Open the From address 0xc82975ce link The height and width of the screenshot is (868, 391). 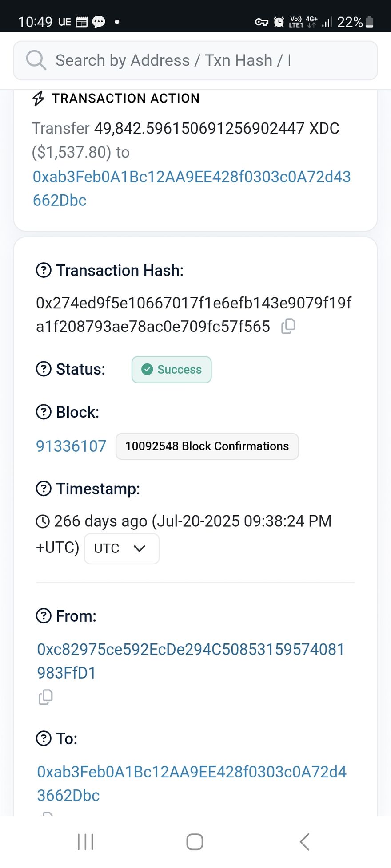(x=191, y=650)
